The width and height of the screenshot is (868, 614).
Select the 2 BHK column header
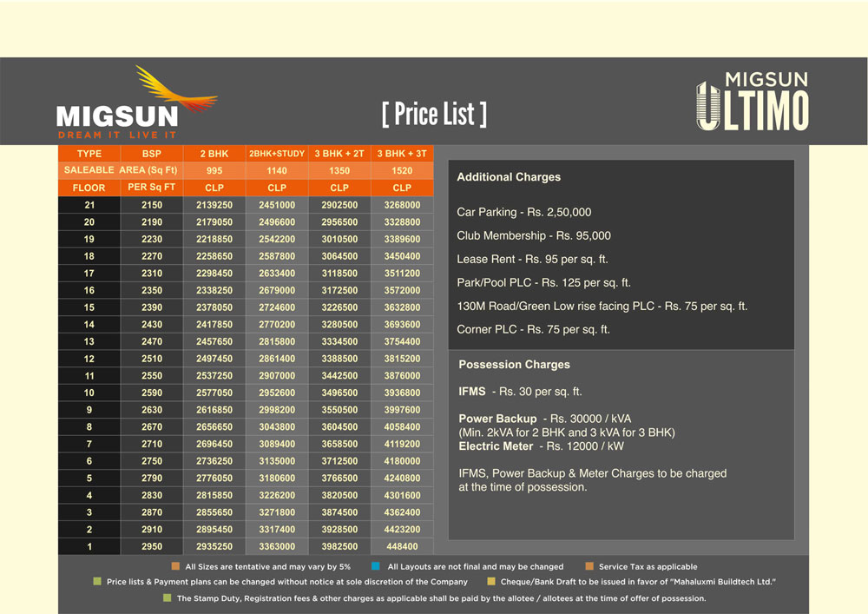tap(214, 154)
